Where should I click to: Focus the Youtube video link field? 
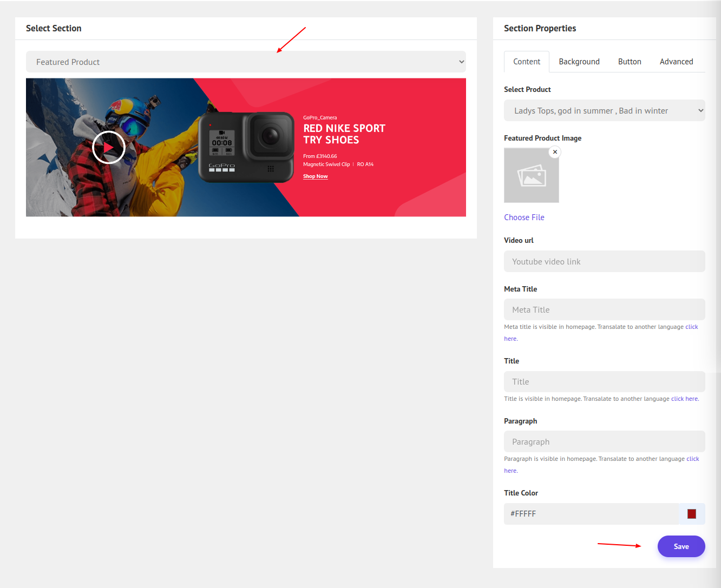pyautogui.click(x=604, y=262)
